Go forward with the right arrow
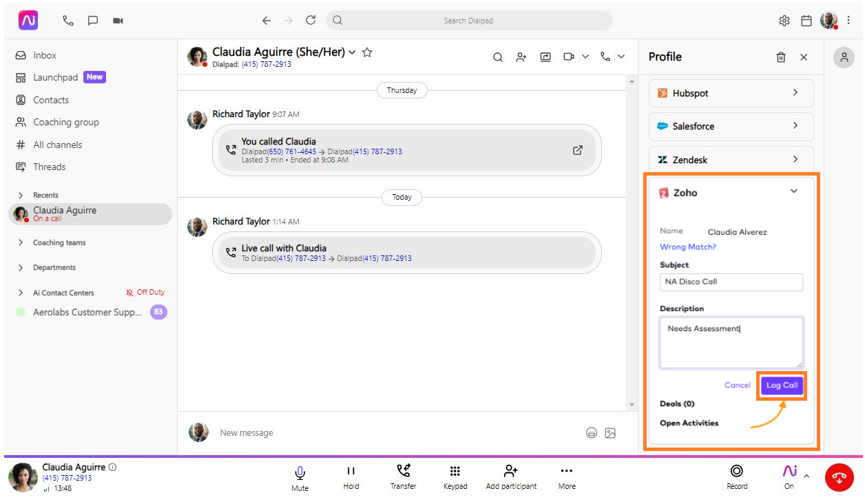865x504 pixels. (x=289, y=21)
